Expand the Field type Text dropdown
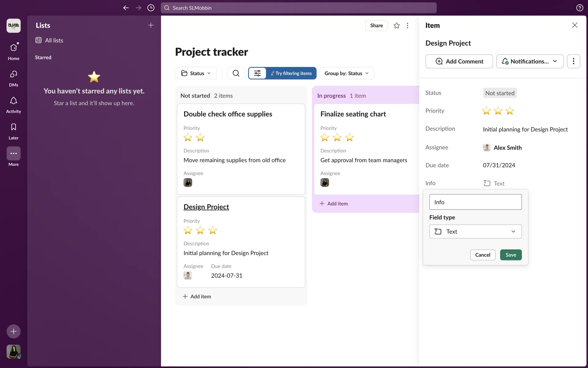The height and width of the screenshot is (368, 588). (475, 232)
